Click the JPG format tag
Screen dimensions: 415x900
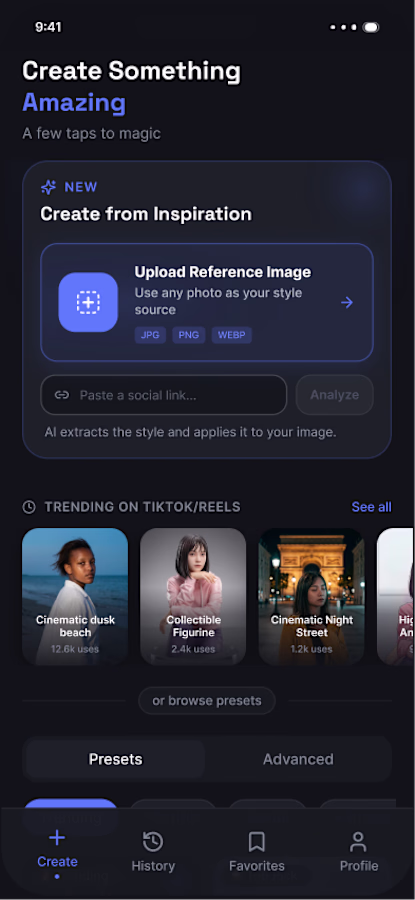[x=150, y=335]
